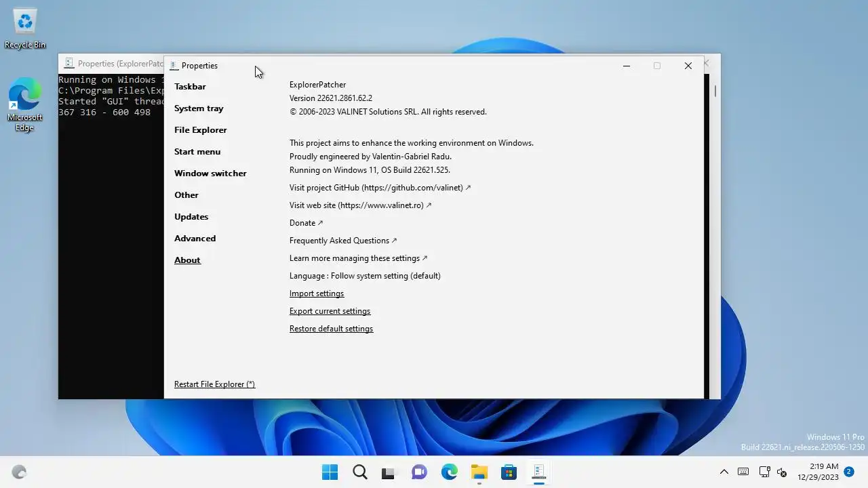Click 'Proudly engineered by Valentin-Gabriel Radu' text
The width and height of the screenshot is (868, 488).
pyautogui.click(x=370, y=157)
